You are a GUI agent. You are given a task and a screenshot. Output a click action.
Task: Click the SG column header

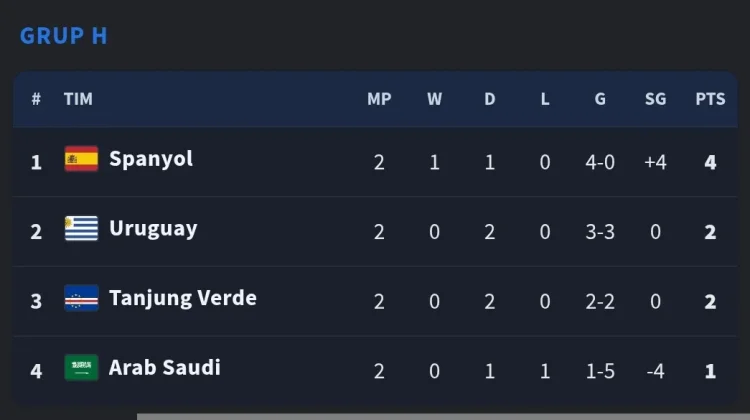(x=655, y=99)
